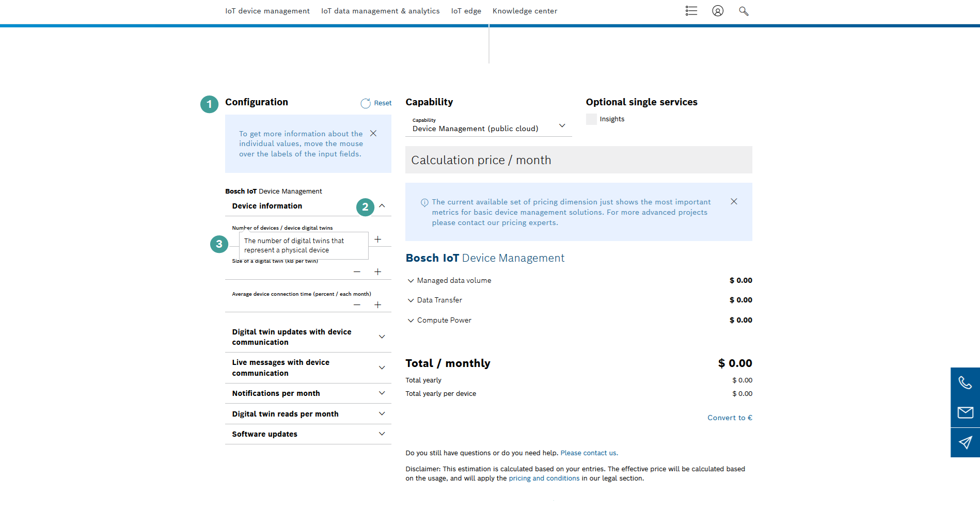Open the user account icon
Image resolution: width=980 pixels, height=511 pixels.
point(718,11)
